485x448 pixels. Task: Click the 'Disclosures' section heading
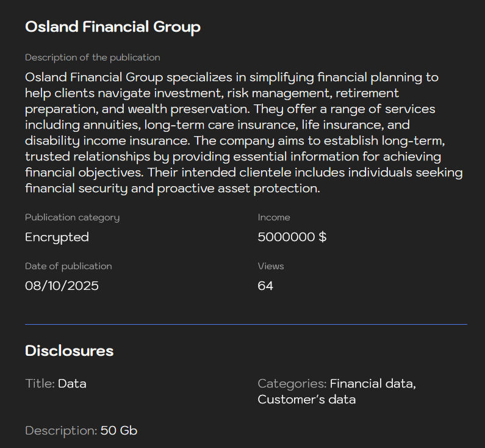[x=69, y=351]
